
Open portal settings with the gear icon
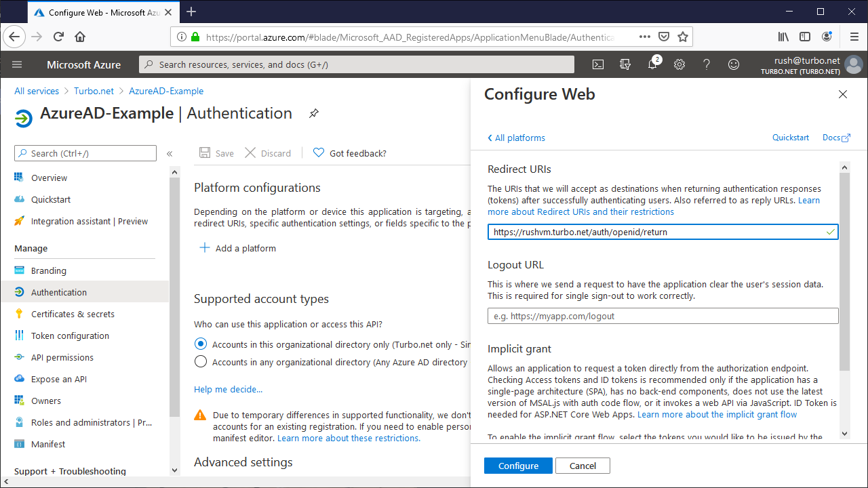679,64
